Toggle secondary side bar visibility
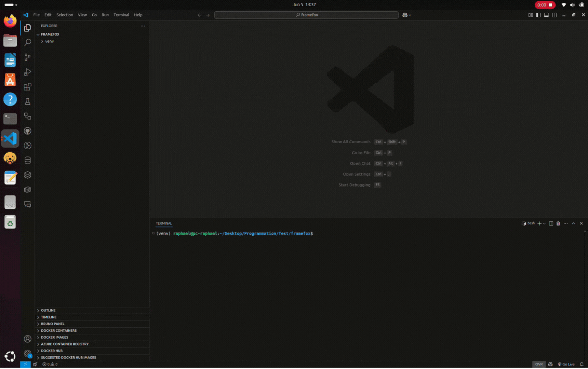Image resolution: width=588 pixels, height=369 pixels. coord(554,15)
